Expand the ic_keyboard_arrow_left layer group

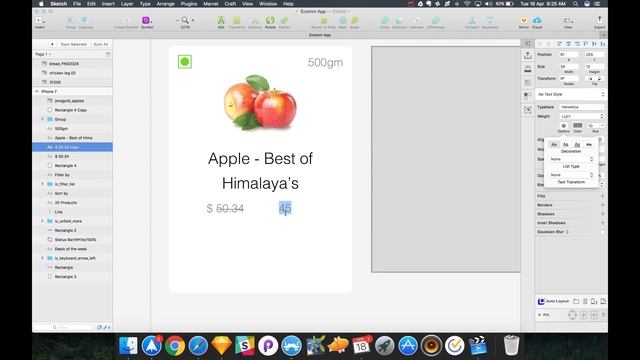tap(42, 258)
